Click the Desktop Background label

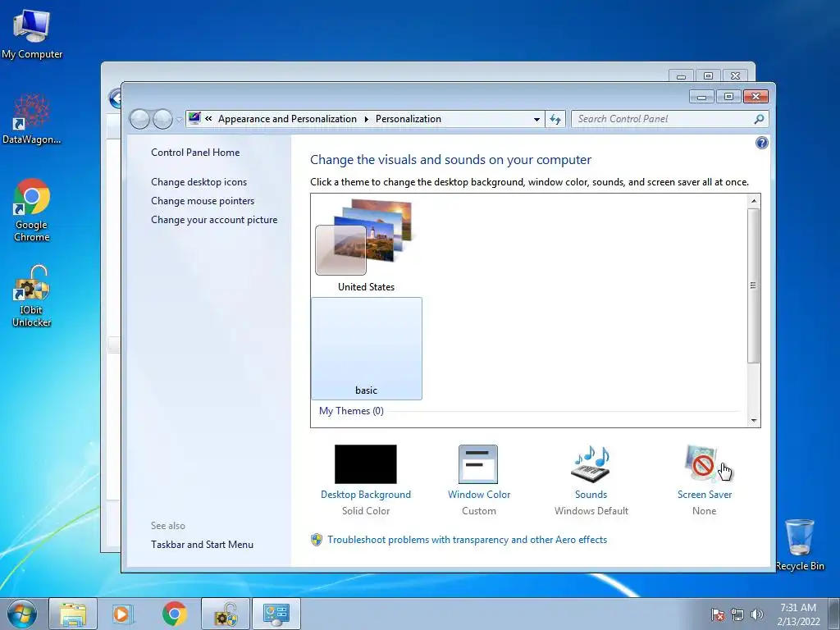(365, 495)
